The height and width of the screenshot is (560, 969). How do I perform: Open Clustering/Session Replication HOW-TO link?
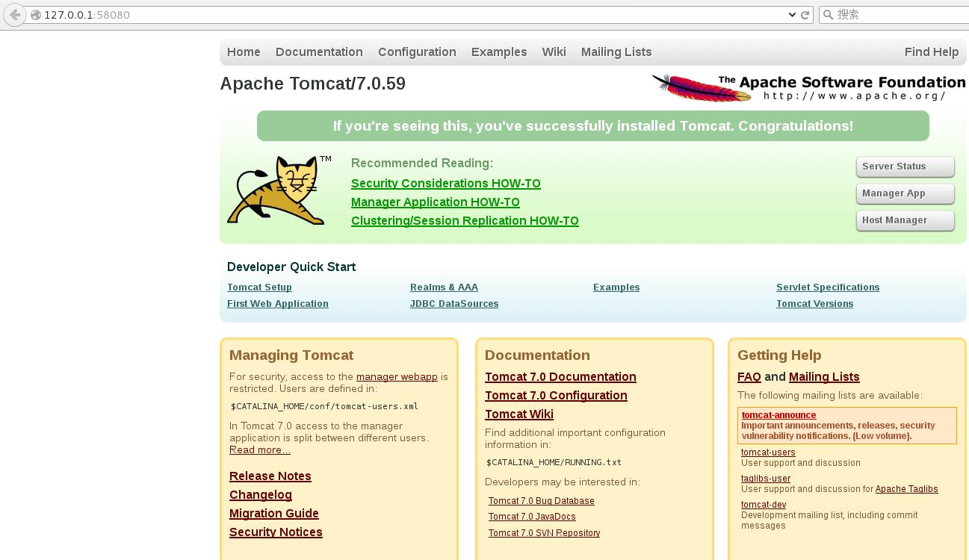pos(465,221)
